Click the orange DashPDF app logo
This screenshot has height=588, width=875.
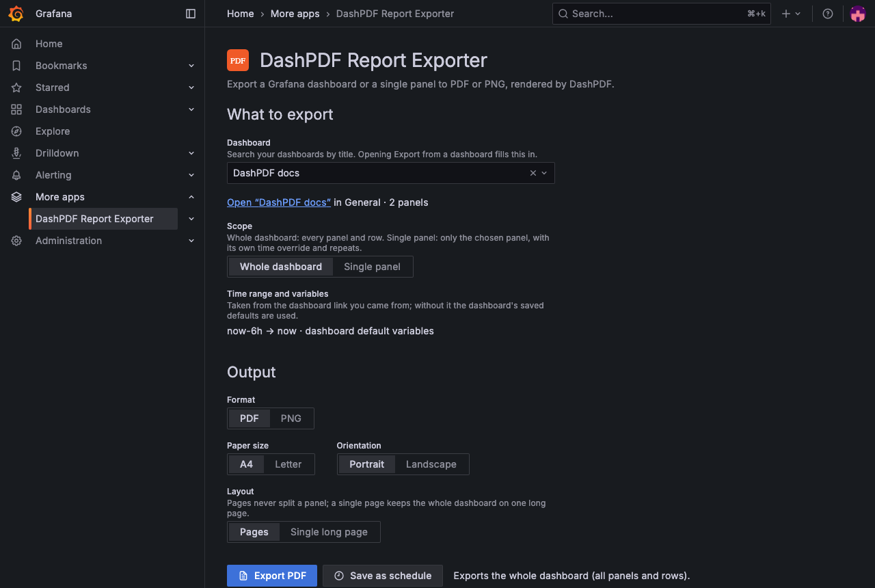pyautogui.click(x=238, y=60)
